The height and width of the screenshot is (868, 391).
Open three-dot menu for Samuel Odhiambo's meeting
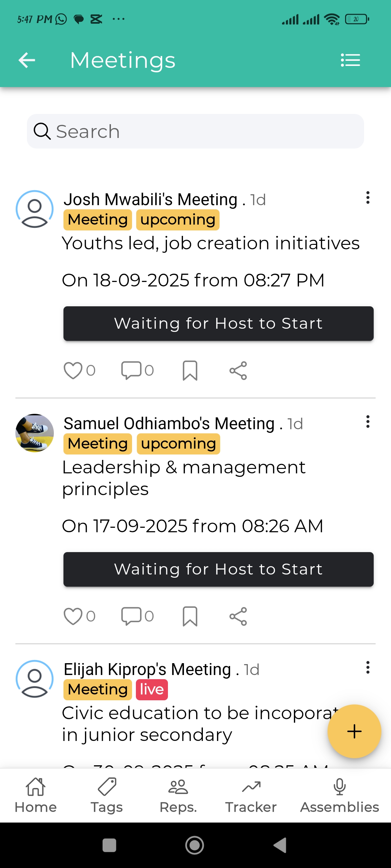click(x=368, y=422)
